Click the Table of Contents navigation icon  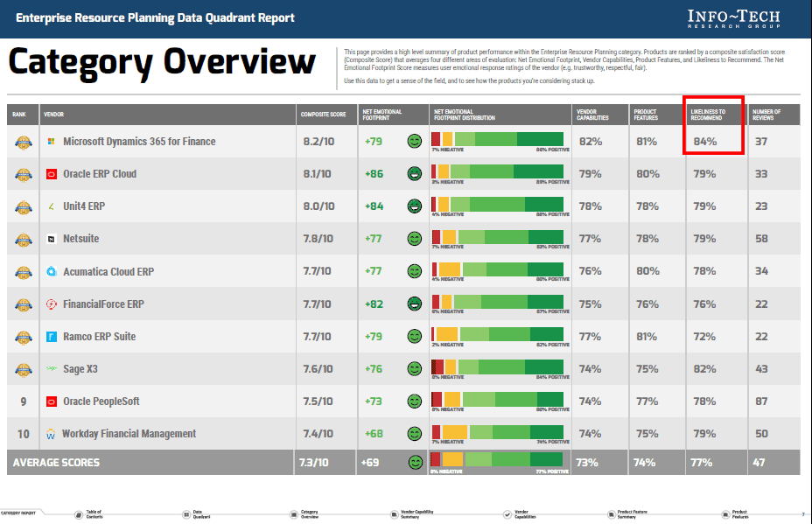(79, 514)
